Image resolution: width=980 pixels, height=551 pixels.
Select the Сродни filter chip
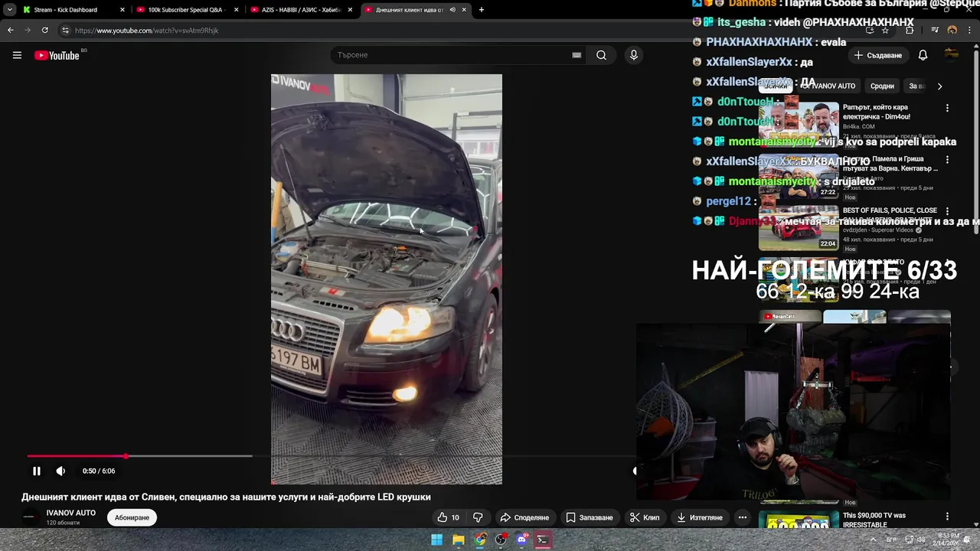[x=882, y=86]
